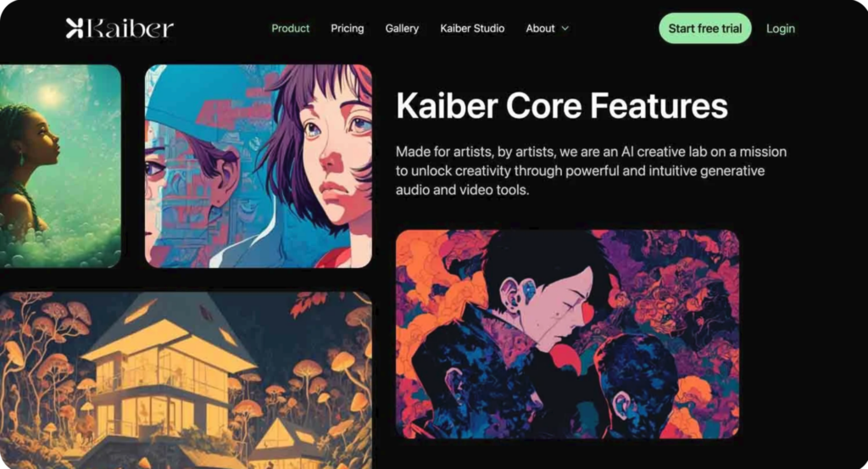
Task: Go to the Pricing page
Action: tap(347, 28)
